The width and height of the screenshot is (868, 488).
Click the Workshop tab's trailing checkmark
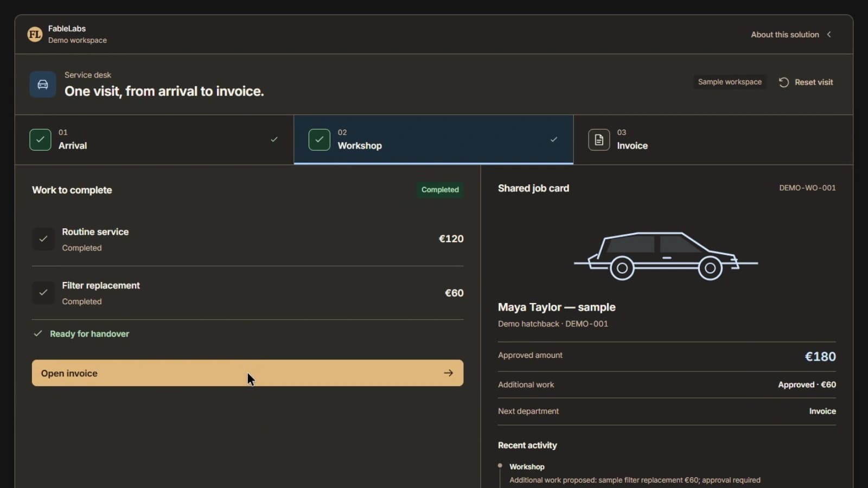554,139
